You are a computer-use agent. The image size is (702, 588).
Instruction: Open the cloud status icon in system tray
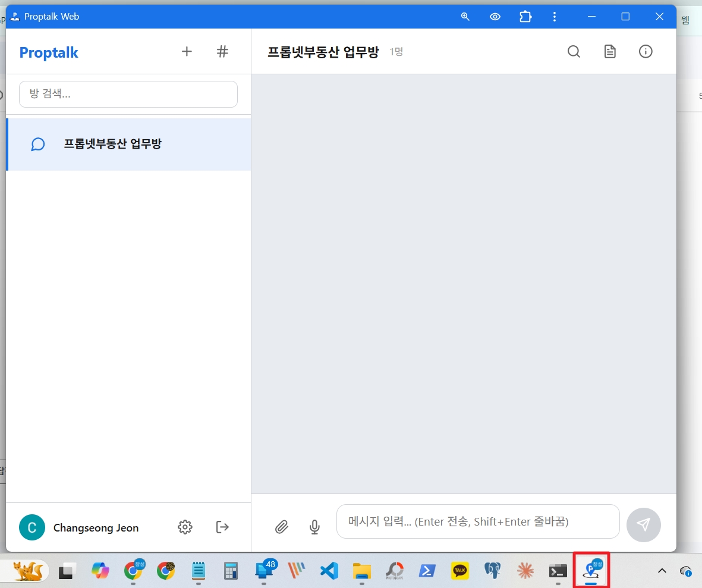tap(686, 571)
